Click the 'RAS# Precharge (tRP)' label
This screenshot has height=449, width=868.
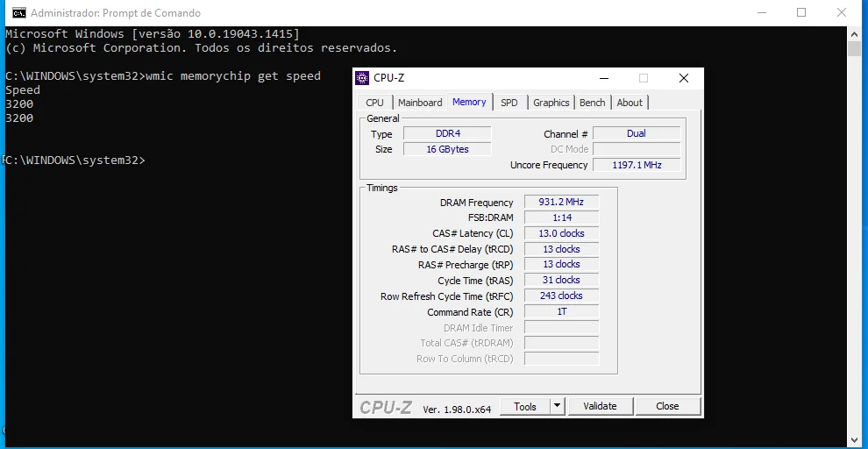click(x=466, y=265)
